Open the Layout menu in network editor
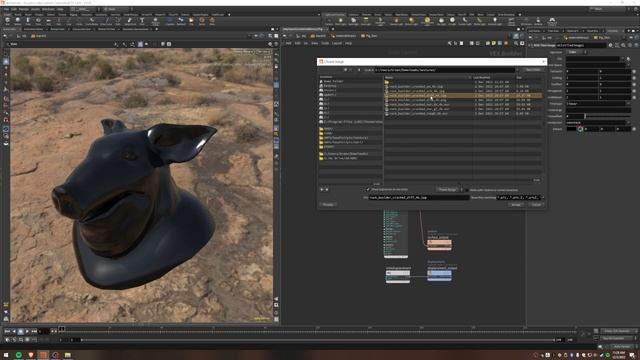 pyautogui.click(x=337, y=43)
